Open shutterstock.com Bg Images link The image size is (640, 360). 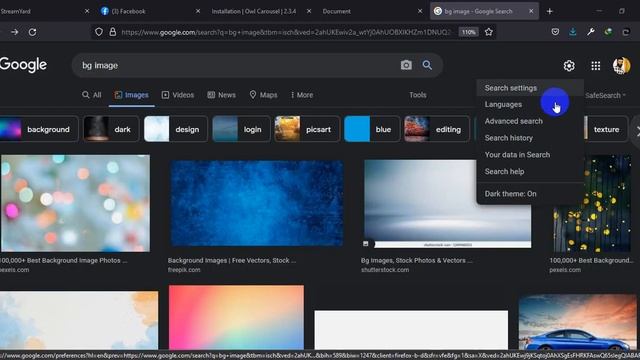[416, 264]
